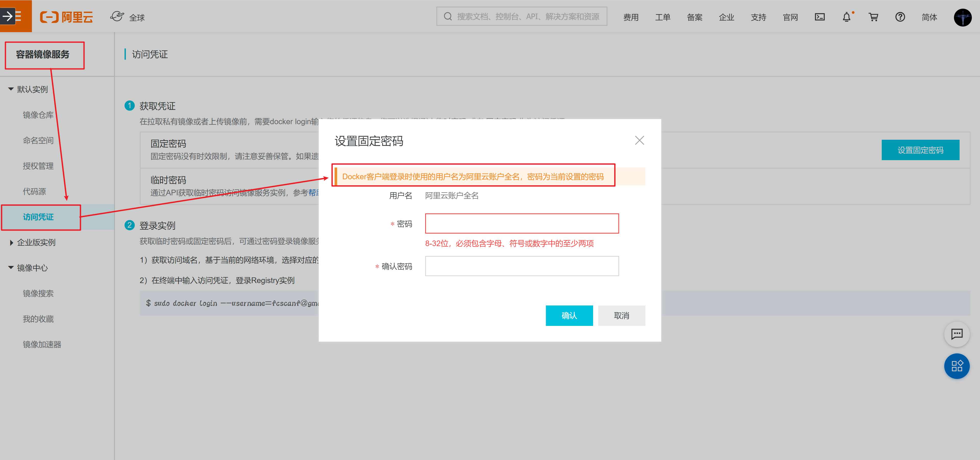980x460 pixels.
Task: Click the Alibaba Cloud logo
Action: (x=67, y=17)
